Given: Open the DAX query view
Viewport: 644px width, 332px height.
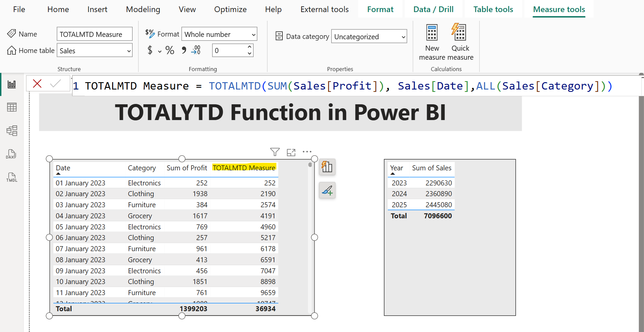Looking at the screenshot, I should (x=11, y=154).
